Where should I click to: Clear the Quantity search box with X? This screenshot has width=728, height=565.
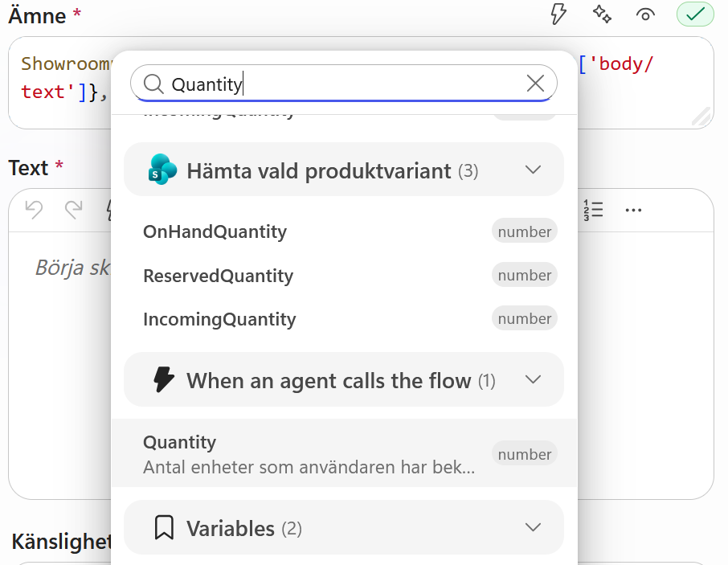point(535,84)
